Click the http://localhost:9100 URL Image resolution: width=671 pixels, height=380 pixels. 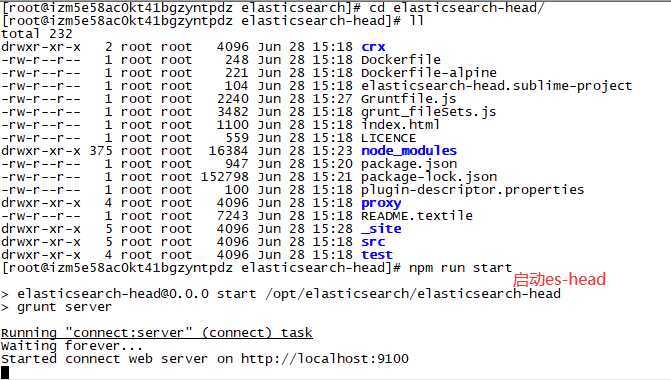coord(325,359)
